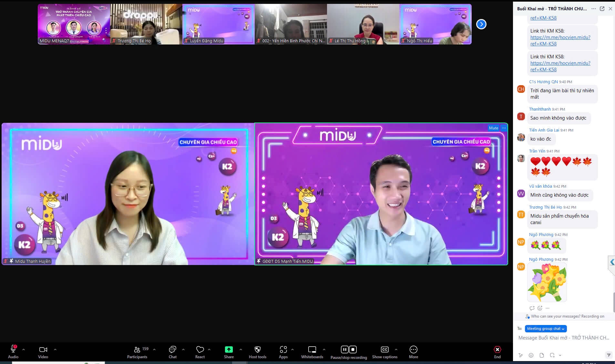Expand Show captions options arrow
The image size is (615, 364).
coord(396,349)
